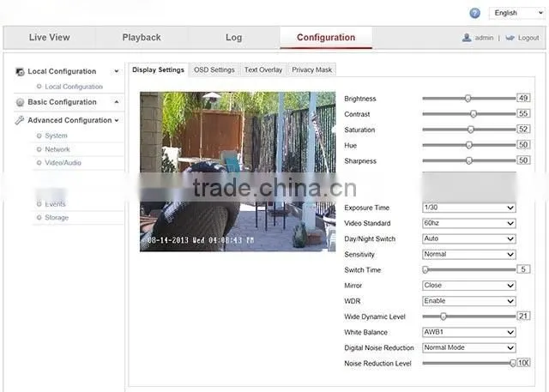Open the Network settings link
The image size is (549, 392).
57,149
